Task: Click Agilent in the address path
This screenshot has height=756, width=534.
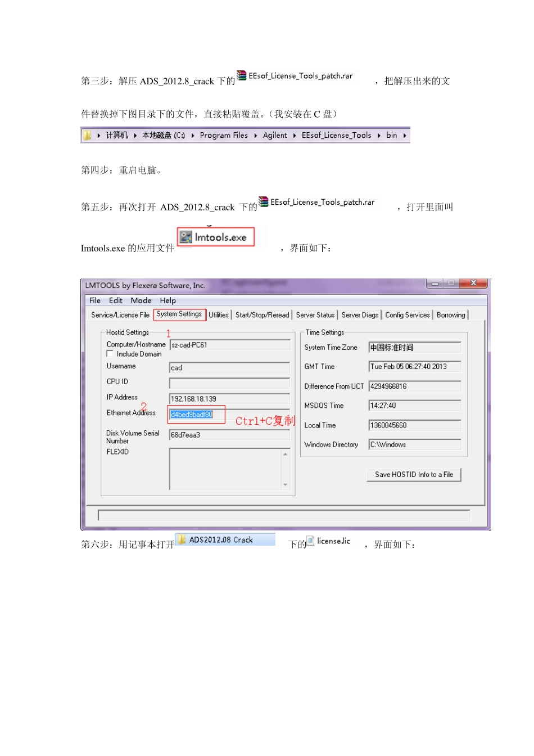Action: click(x=275, y=135)
